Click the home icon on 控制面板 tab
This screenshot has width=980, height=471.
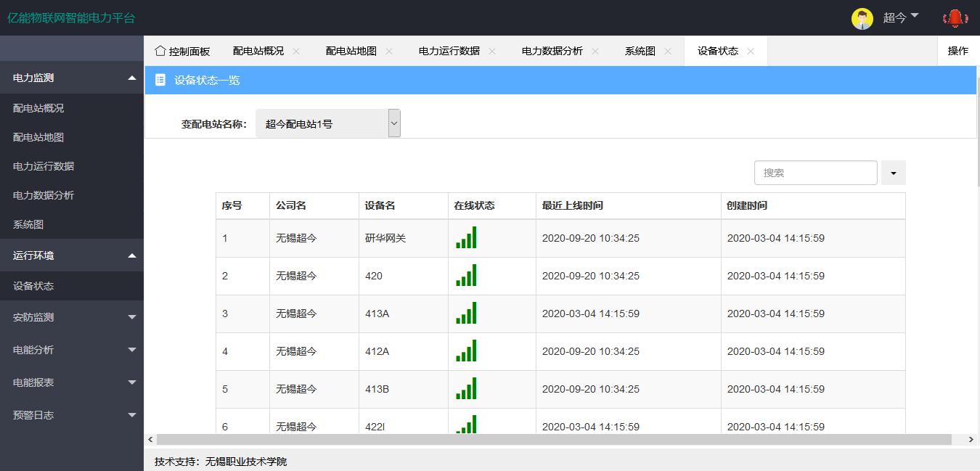pos(160,51)
